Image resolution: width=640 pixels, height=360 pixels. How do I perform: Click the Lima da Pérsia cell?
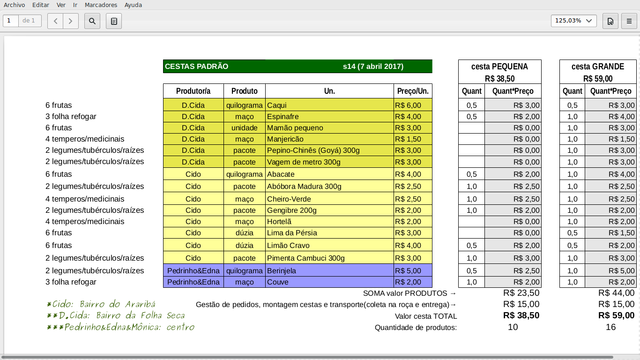329,233
